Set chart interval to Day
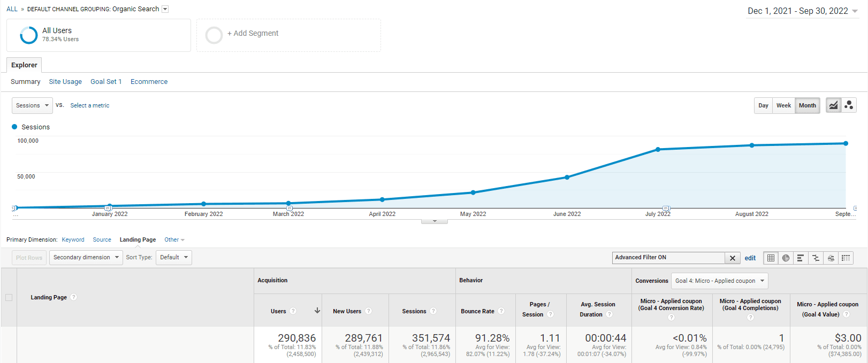 tap(763, 105)
